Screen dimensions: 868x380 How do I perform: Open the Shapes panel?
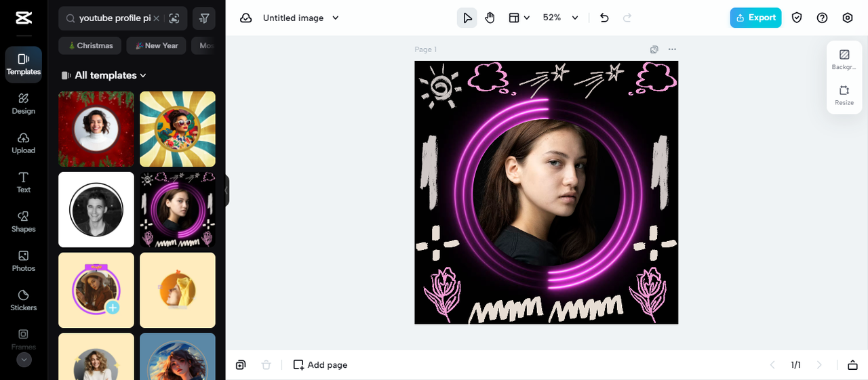[23, 221]
